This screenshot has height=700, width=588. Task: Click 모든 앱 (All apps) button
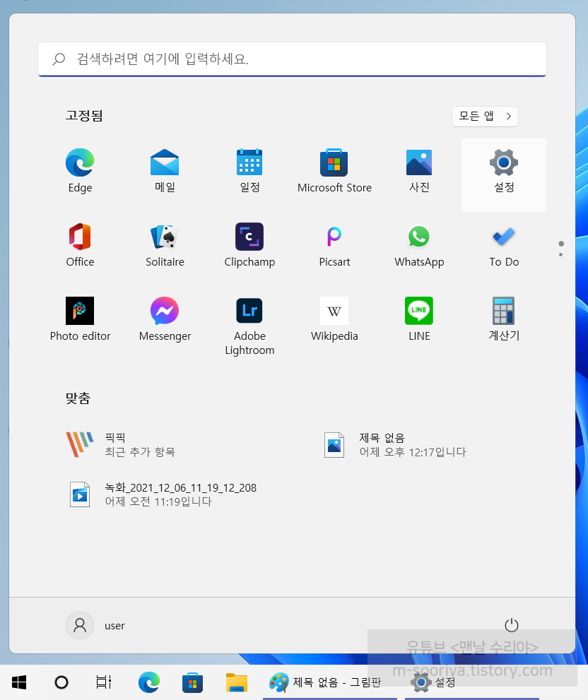pyautogui.click(x=485, y=116)
